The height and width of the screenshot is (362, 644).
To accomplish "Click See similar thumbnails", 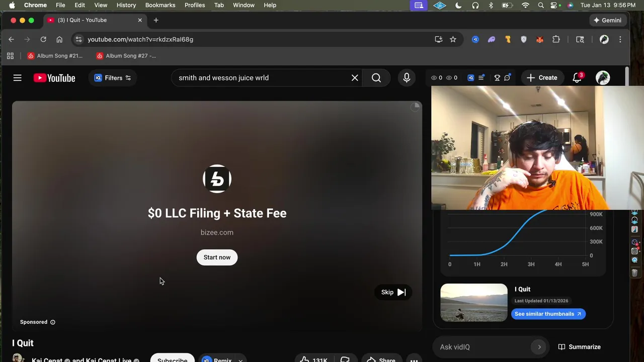I will [x=548, y=314].
